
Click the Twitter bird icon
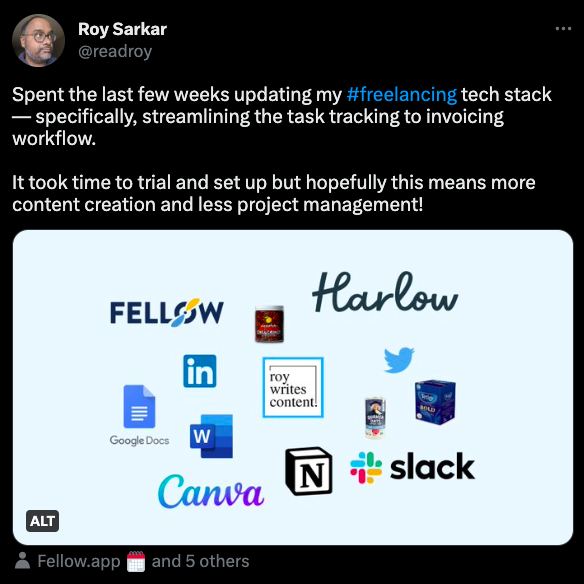tap(399, 360)
